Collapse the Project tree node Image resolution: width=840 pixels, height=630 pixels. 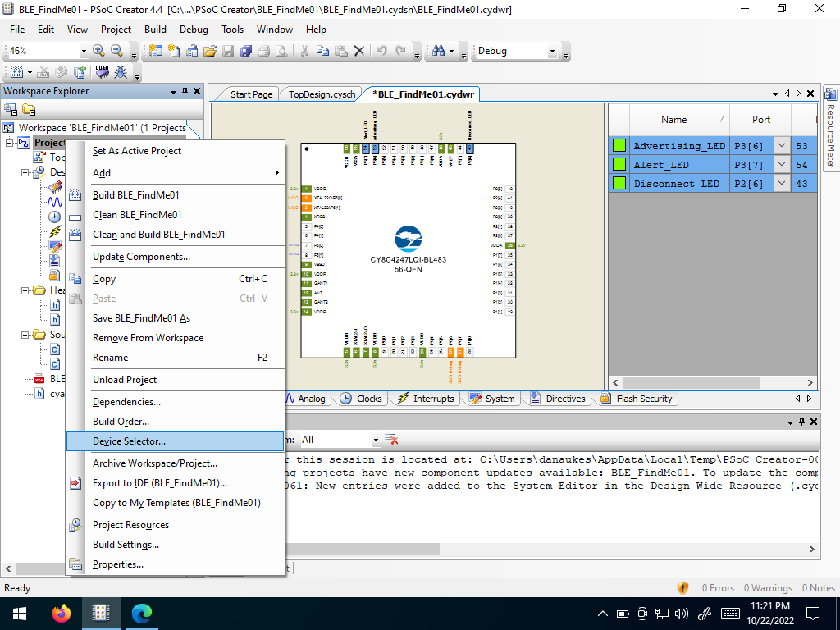9,143
